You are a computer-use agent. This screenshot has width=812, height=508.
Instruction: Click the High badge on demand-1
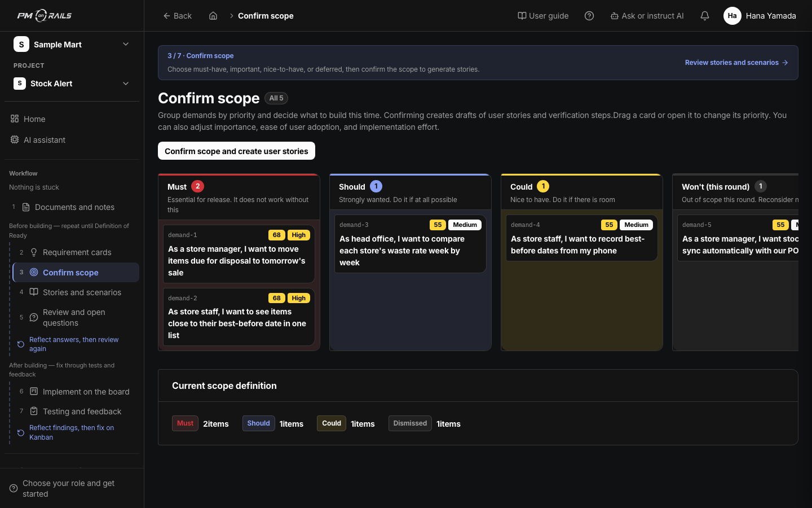(x=299, y=235)
